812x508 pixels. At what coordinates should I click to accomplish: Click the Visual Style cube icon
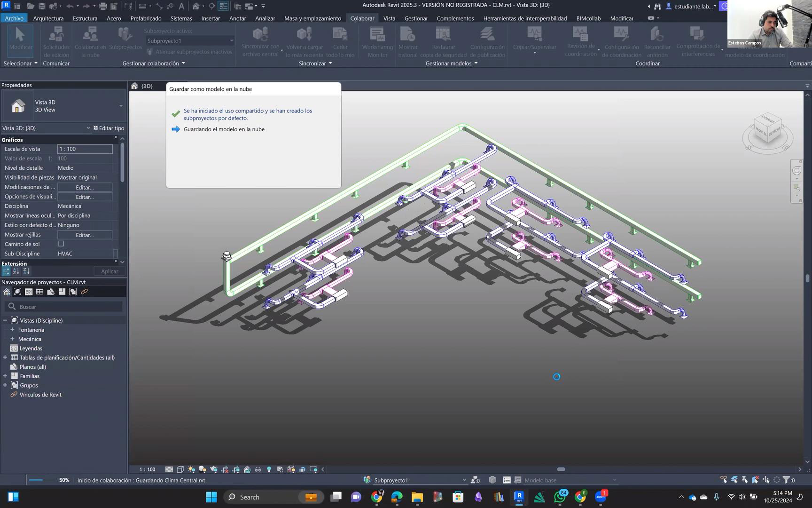pyautogui.click(x=180, y=469)
